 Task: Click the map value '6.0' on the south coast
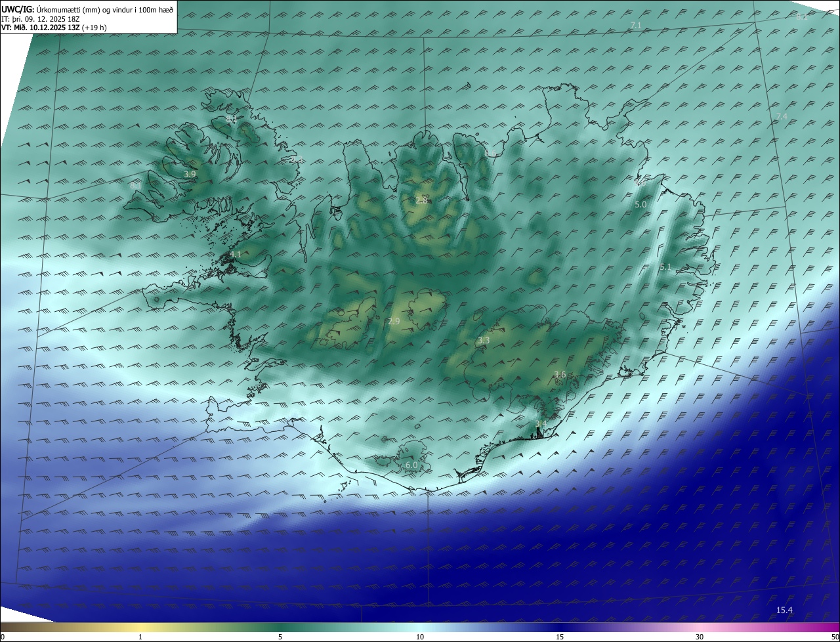(411, 465)
